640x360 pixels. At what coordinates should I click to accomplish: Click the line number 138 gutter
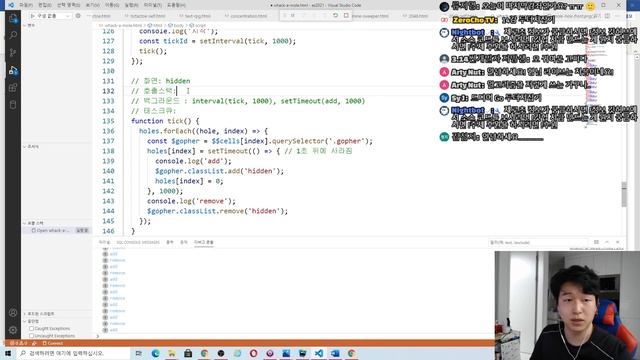(108, 151)
